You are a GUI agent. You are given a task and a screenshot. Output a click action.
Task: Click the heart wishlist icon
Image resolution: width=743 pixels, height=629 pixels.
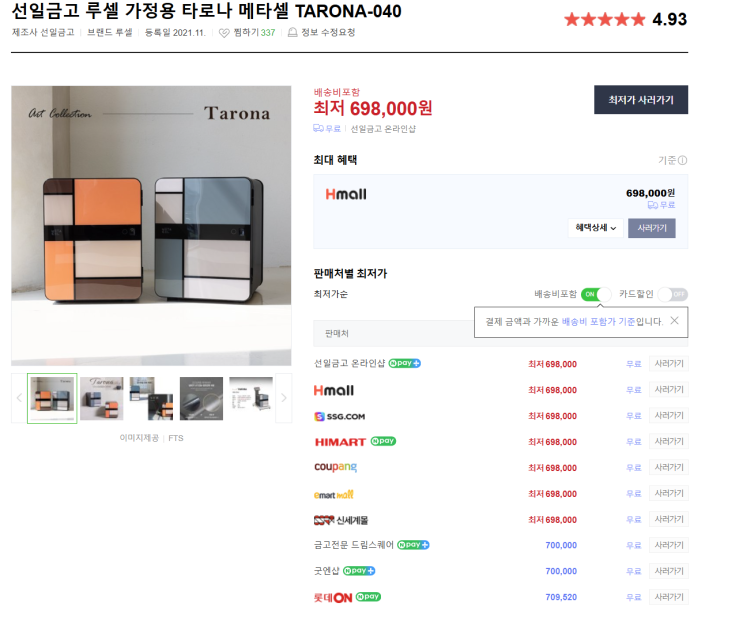[224, 33]
